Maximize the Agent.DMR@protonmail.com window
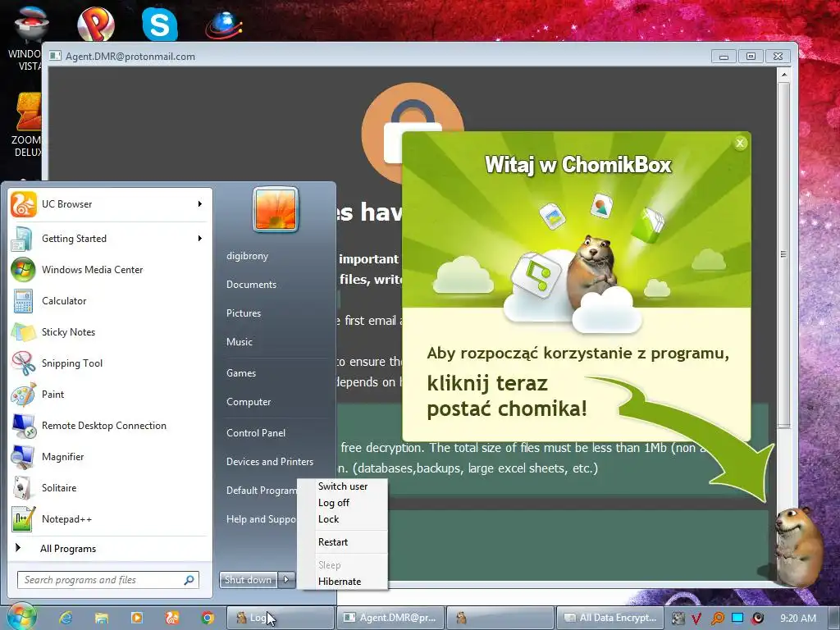This screenshot has width=840, height=630. [751, 57]
